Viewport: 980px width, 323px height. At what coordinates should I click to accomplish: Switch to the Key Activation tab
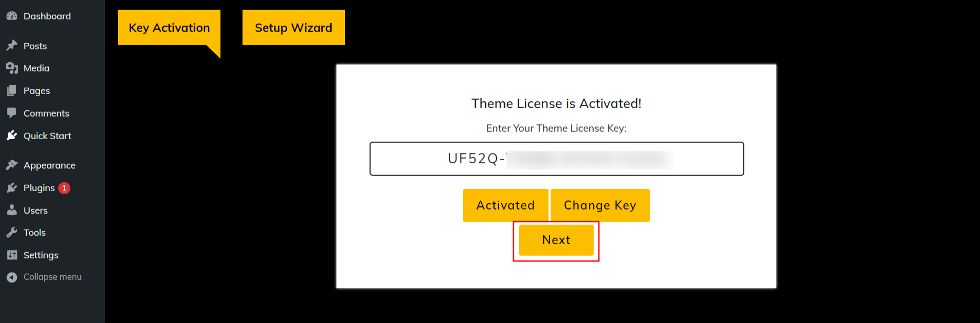tap(169, 28)
